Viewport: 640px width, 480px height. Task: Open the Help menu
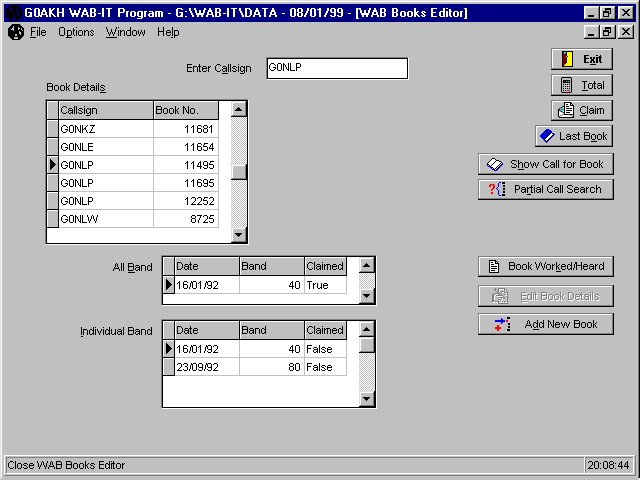tap(168, 32)
